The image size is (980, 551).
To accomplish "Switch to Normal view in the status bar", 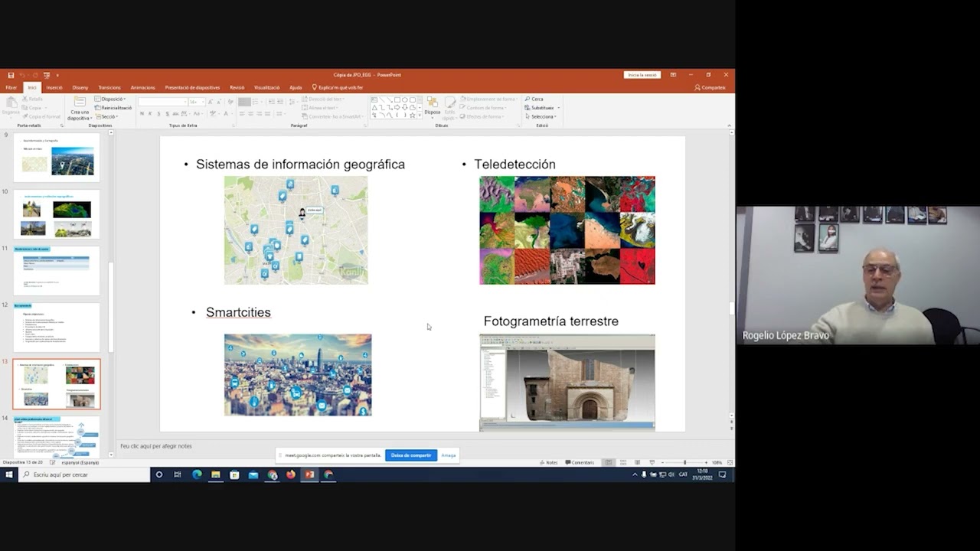I will 609,462.
